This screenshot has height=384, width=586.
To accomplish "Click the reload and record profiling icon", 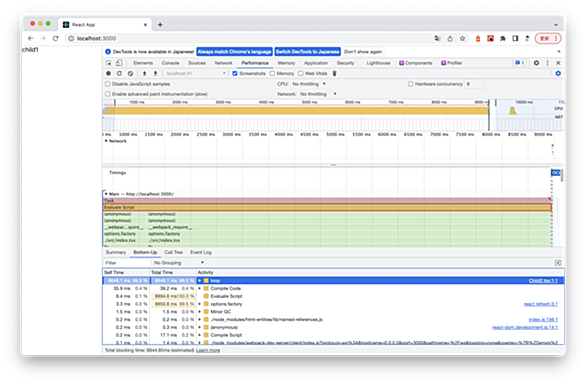I will point(119,74).
